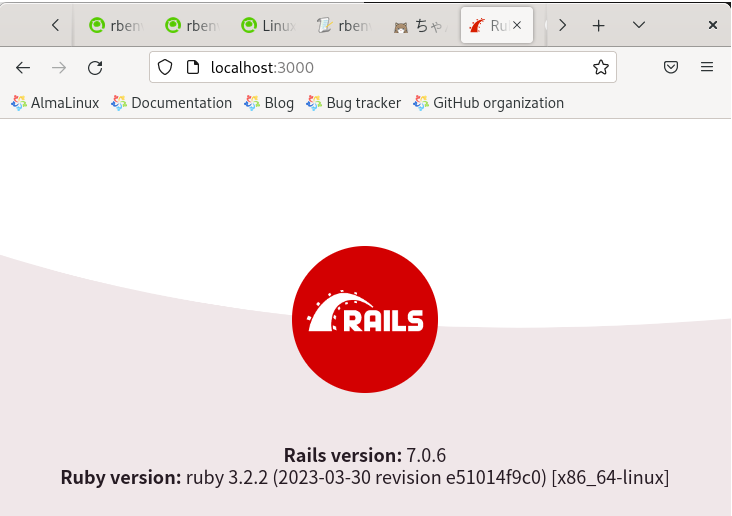Click the Ruby version 3.2.2 text
This screenshot has height=516, width=732.
tap(365, 478)
